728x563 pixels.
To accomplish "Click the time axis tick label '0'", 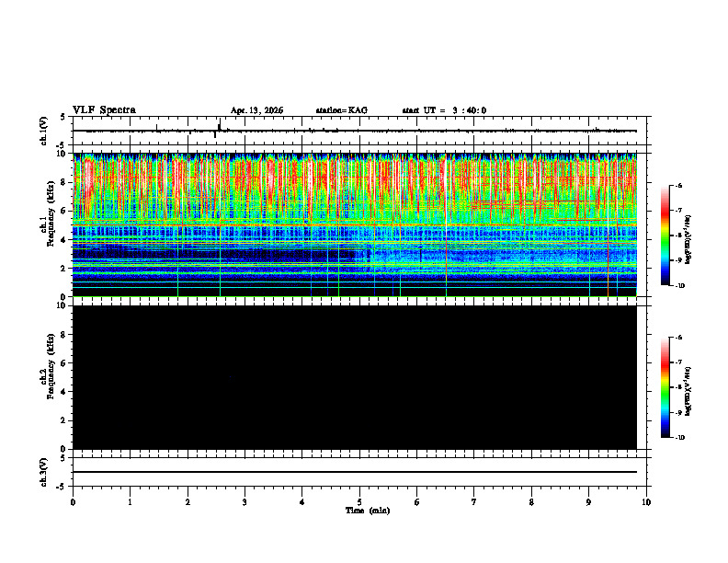I will 73,502.
